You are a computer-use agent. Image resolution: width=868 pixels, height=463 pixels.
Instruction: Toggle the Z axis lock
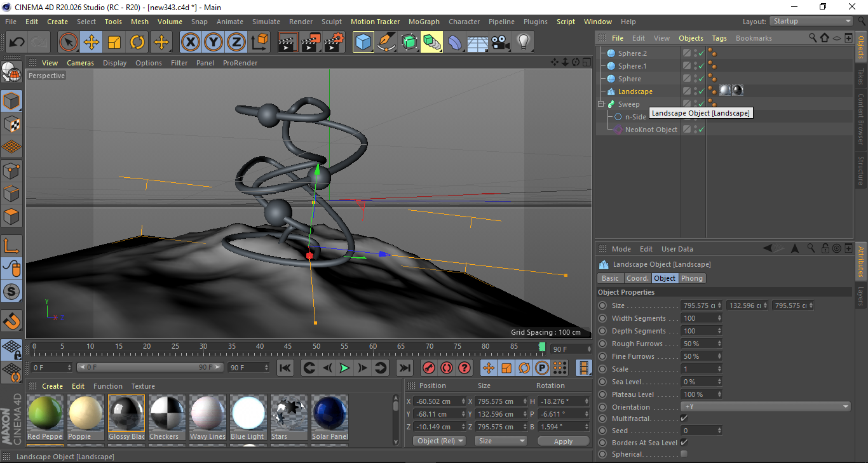click(x=236, y=43)
